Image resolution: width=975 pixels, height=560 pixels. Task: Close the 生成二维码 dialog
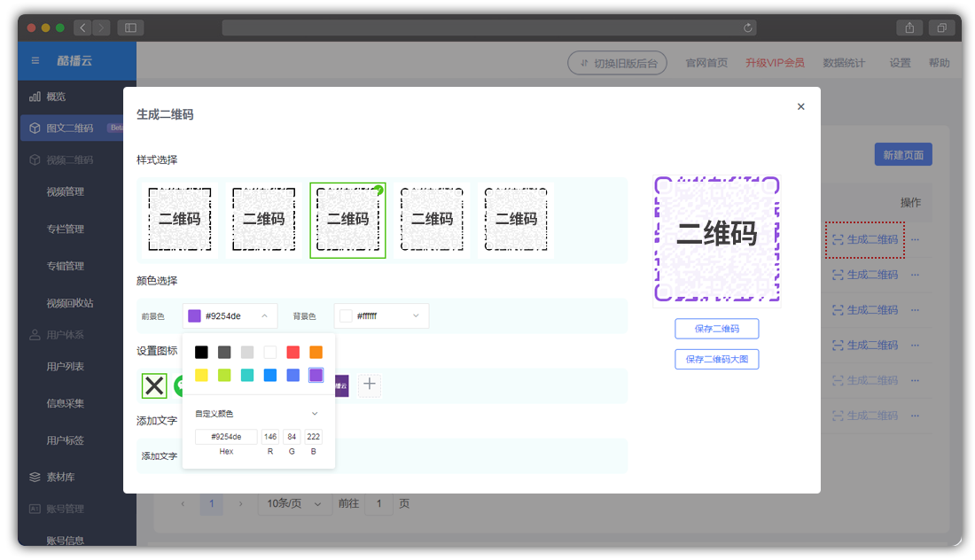[801, 106]
